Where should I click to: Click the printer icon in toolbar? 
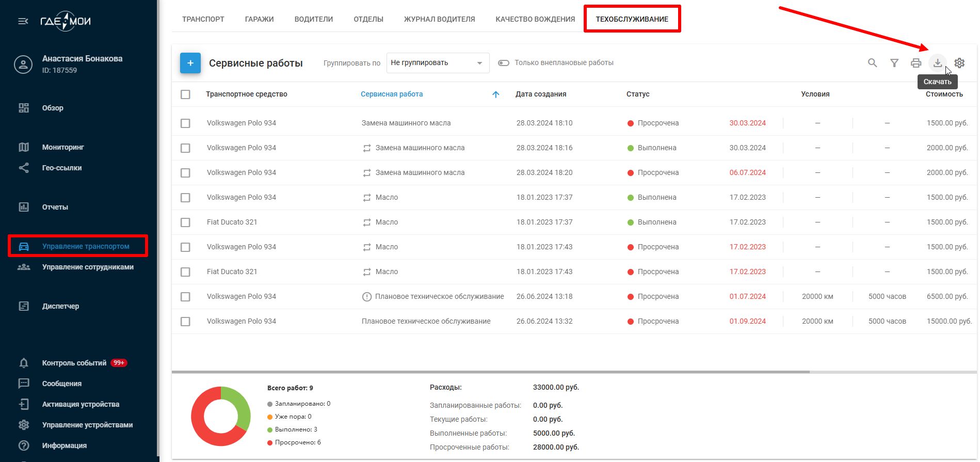tap(915, 63)
